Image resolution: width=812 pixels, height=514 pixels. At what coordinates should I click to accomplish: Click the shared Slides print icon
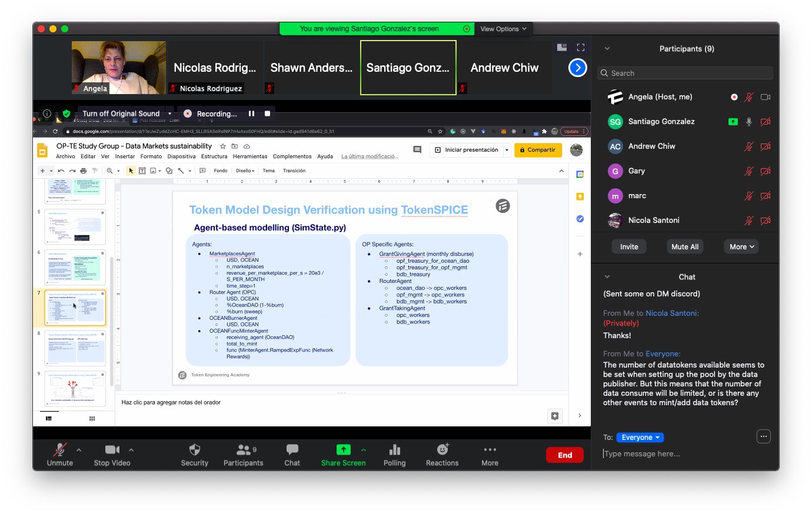click(83, 171)
